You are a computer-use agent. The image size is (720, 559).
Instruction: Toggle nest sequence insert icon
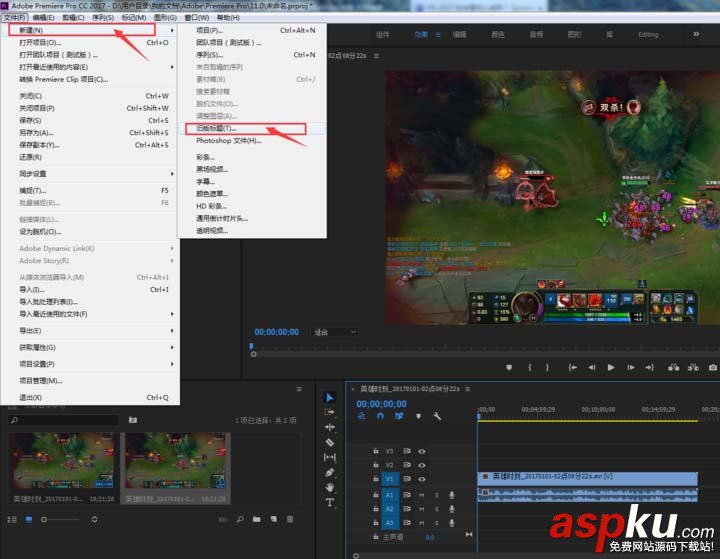click(362, 416)
